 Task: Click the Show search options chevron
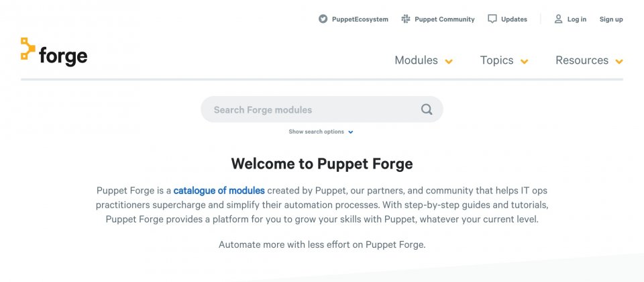coord(350,132)
